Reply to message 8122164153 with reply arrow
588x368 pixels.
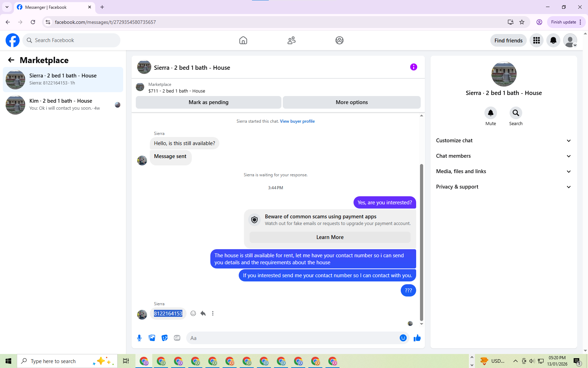(x=203, y=313)
